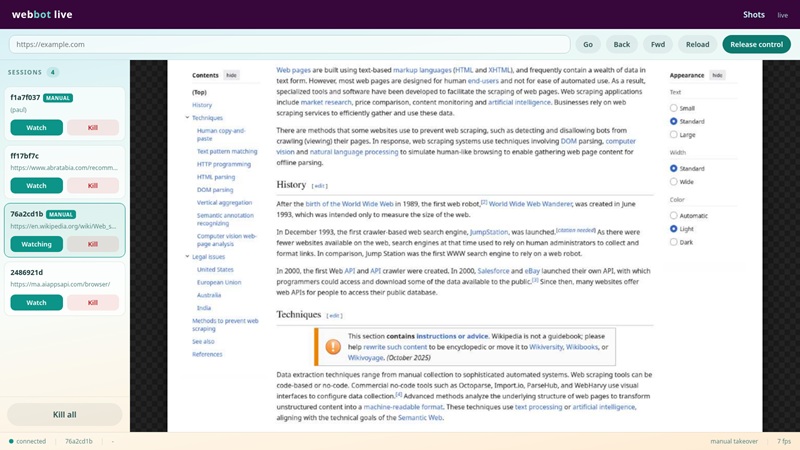This screenshot has width=800, height=450.
Task: Open Text pattern matching contents entry
Action: (x=227, y=152)
